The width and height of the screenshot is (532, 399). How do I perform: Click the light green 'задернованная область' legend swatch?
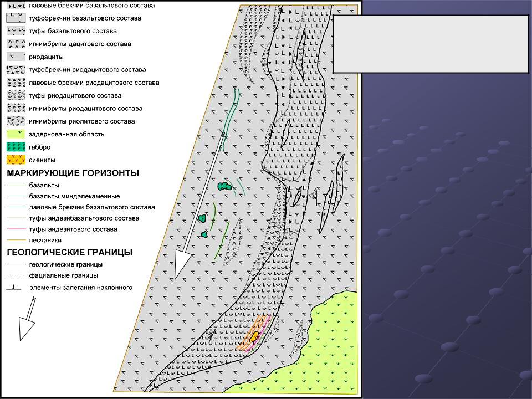(16, 134)
